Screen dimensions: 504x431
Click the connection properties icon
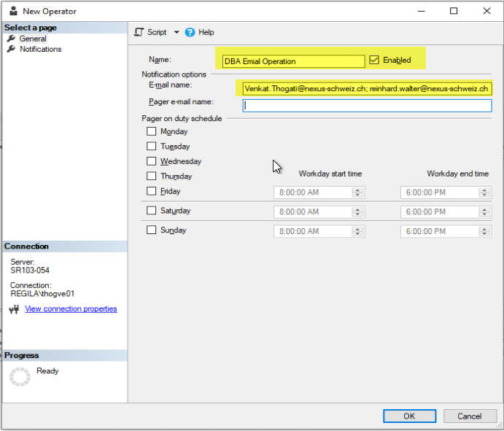pos(13,309)
